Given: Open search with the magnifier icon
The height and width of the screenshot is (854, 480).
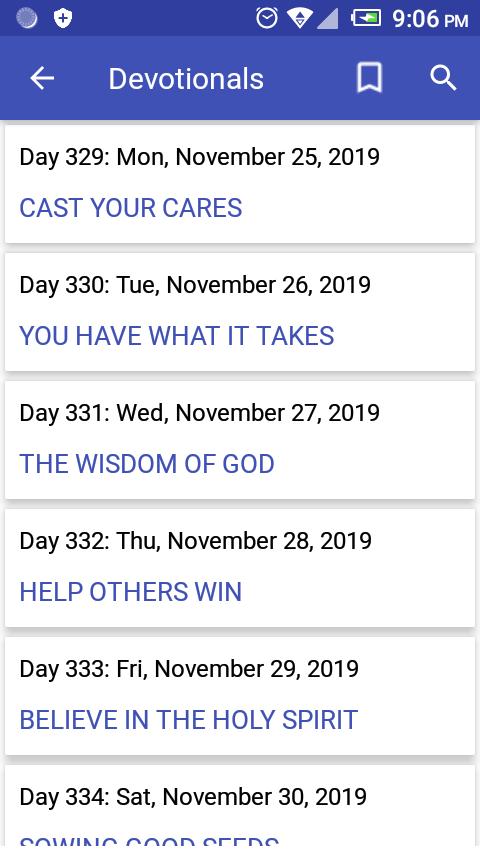Looking at the screenshot, I should click(x=443, y=78).
